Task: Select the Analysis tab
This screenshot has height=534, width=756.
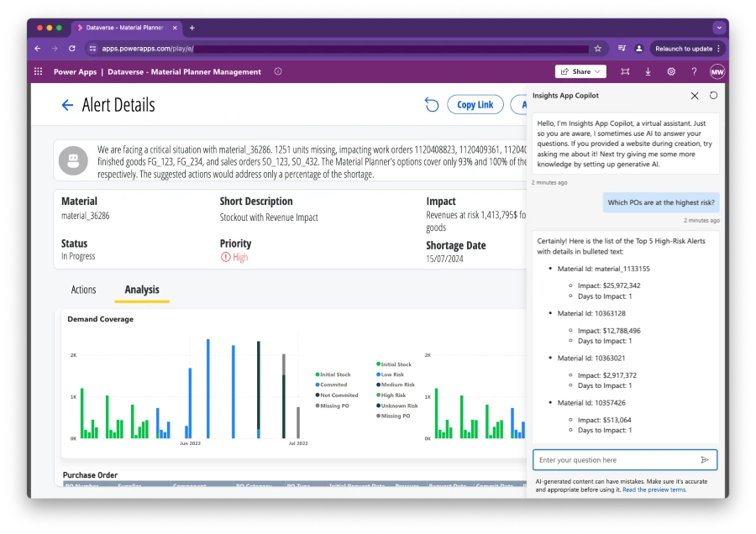Action: point(141,290)
